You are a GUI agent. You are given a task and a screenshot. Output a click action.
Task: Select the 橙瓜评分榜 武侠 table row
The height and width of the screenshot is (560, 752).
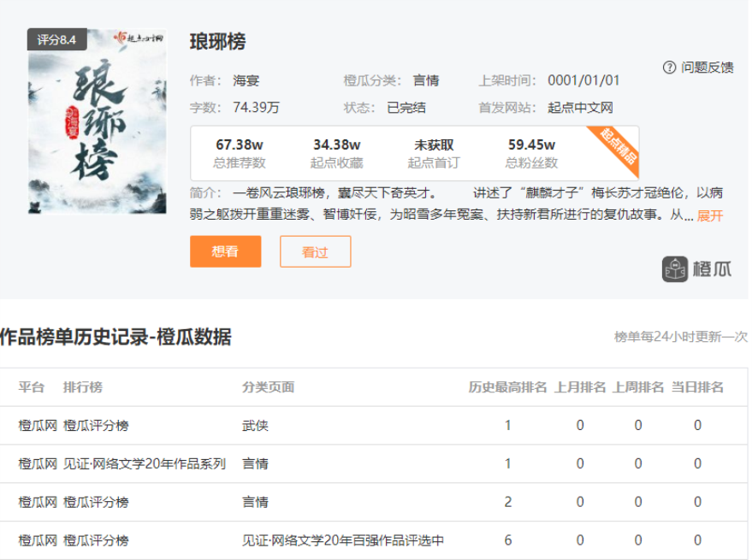tap(374, 425)
